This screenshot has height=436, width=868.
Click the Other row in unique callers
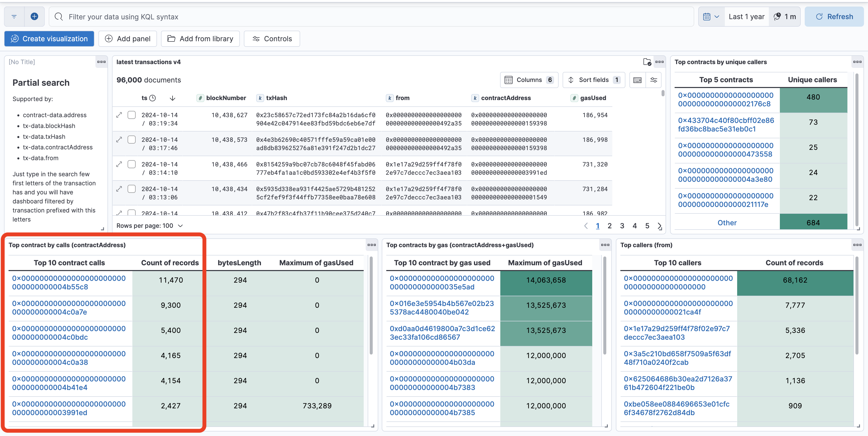point(727,223)
